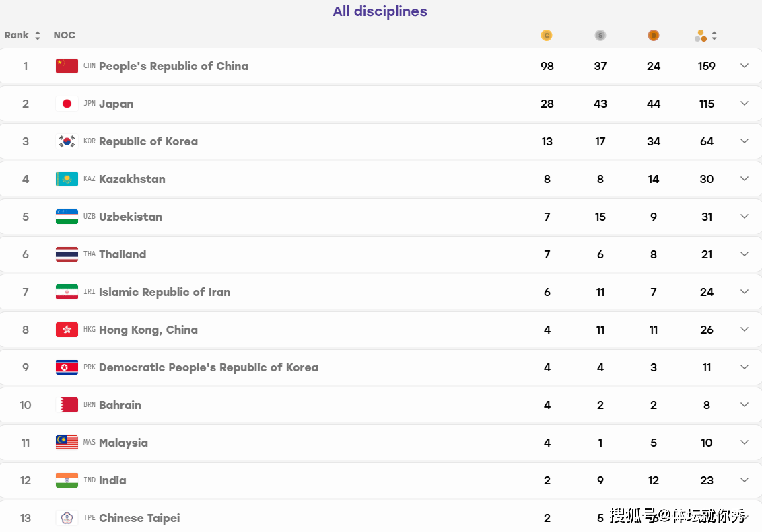Click the bronze medal column icon
Image resolution: width=762 pixels, height=532 pixels.
click(x=654, y=36)
